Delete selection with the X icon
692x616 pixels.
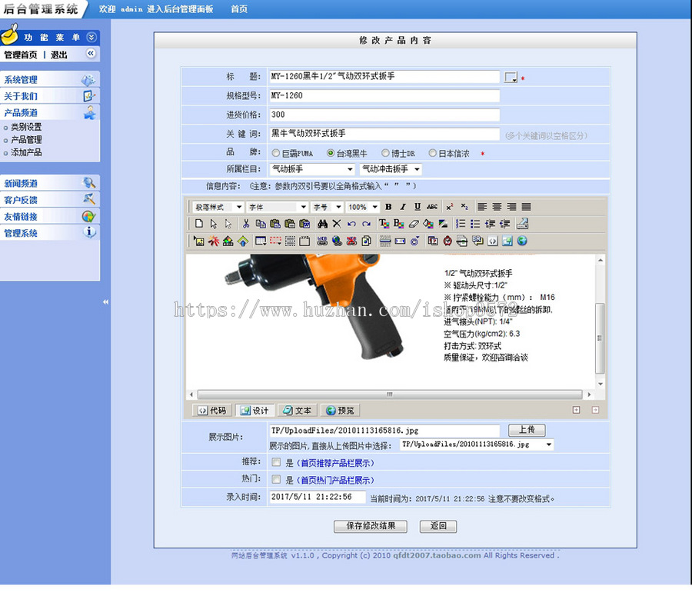click(337, 224)
